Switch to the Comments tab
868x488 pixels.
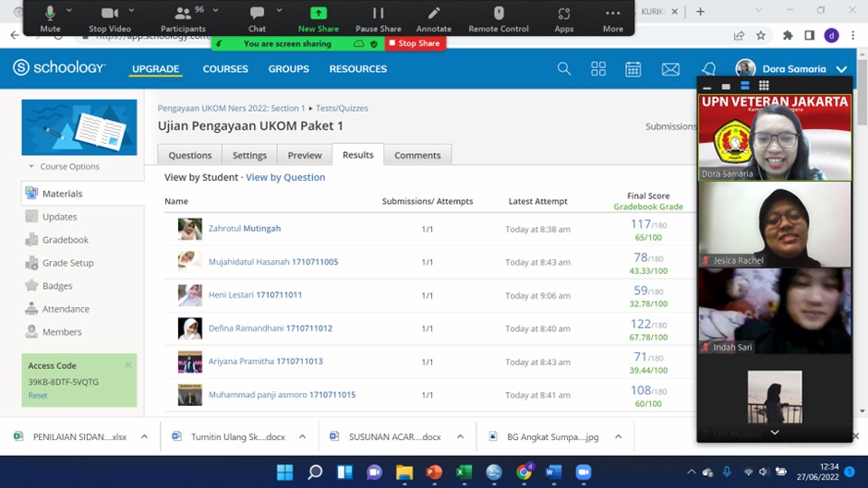click(417, 155)
